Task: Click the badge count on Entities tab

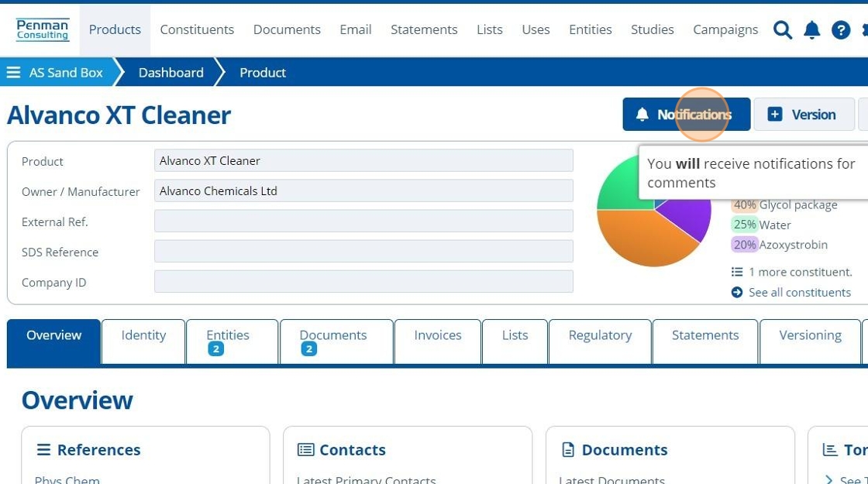Action: pyautogui.click(x=216, y=349)
